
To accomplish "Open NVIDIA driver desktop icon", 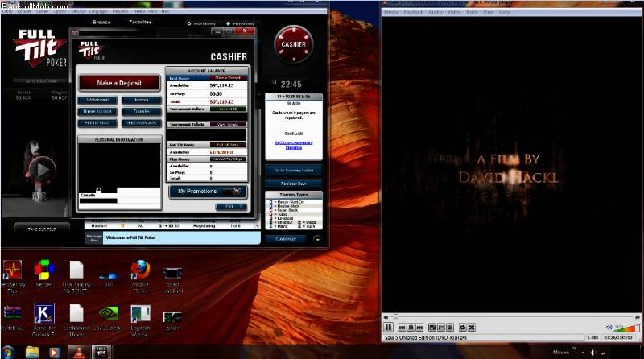I will click(109, 317).
